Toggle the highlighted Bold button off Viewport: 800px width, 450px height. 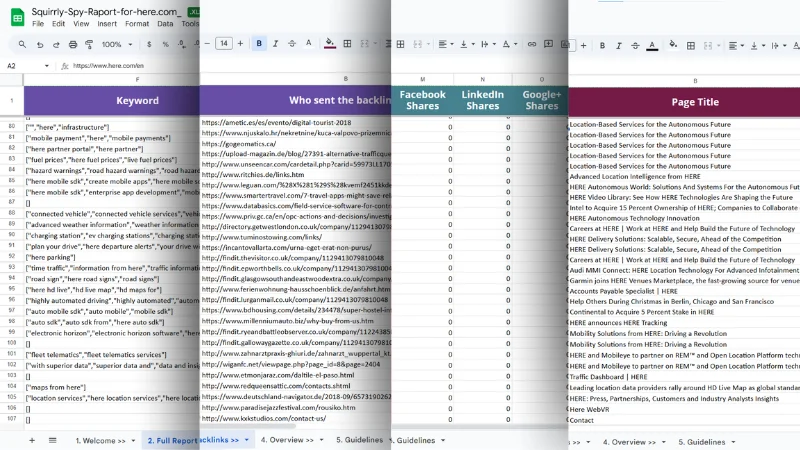tap(260, 44)
